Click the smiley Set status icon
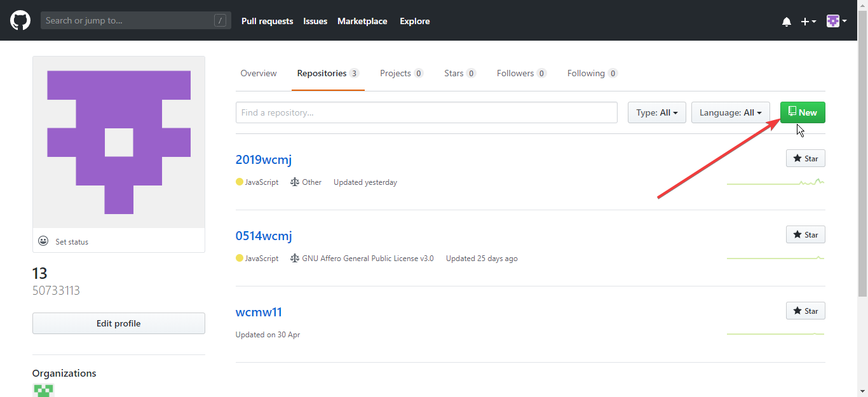This screenshot has width=868, height=397. coord(43,241)
